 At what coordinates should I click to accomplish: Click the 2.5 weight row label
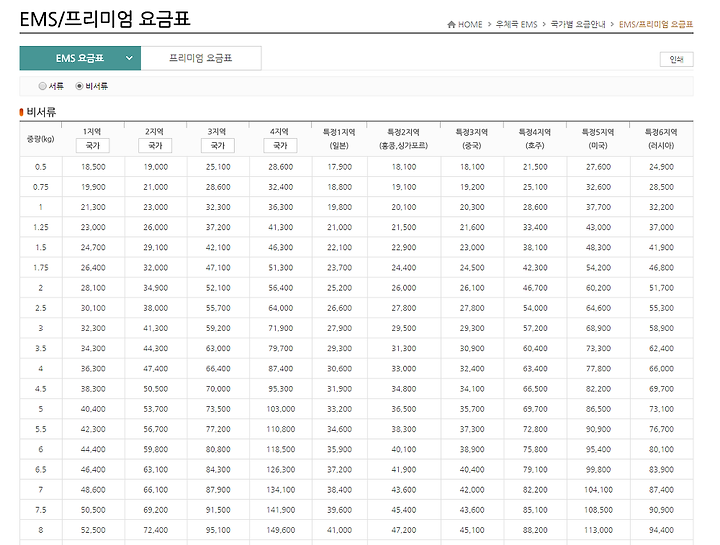click(41, 308)
